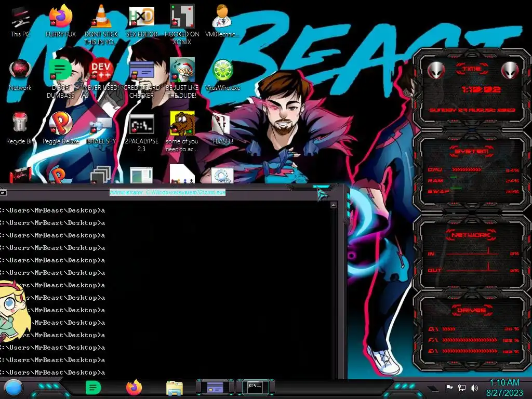This screenshot has height=399, width=532.
Task: Open File Explorer from the taskbar
Action: 175,388
